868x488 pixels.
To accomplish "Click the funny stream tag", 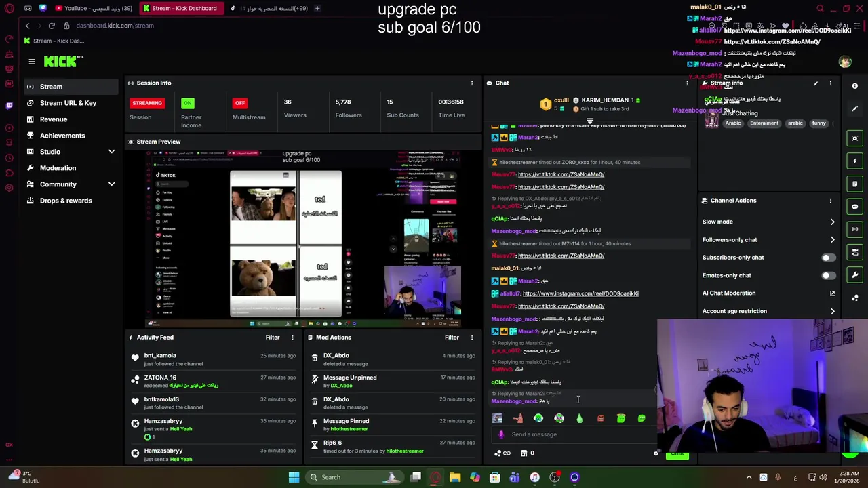I will point(819,123).
